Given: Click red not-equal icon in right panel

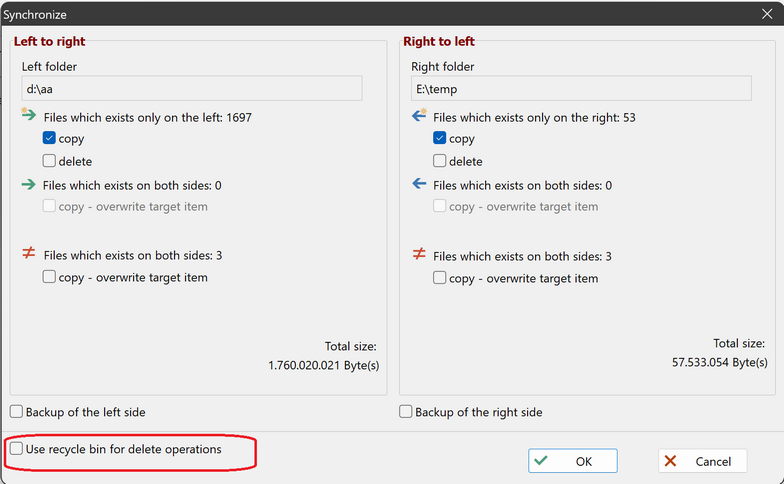Looking at the screenshot, I should point(419,255).
